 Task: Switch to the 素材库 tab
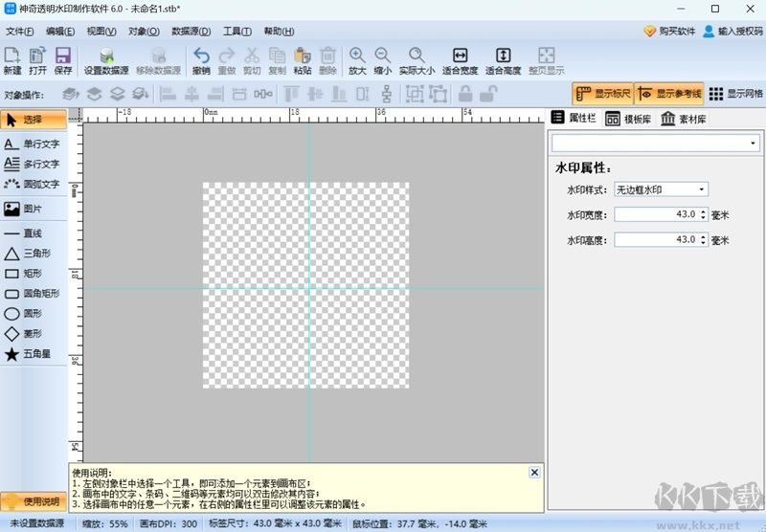coord(684,119)
